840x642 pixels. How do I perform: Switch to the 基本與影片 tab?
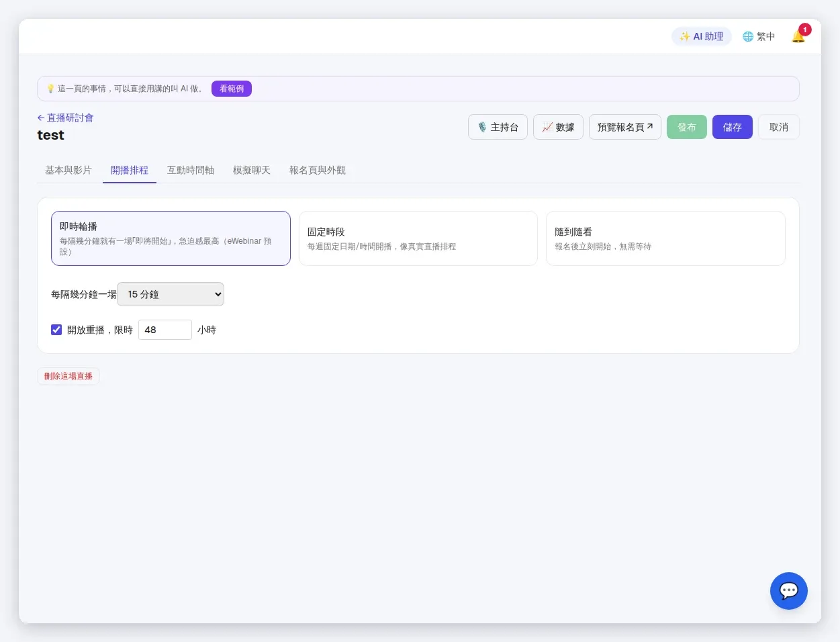(68, 170)
